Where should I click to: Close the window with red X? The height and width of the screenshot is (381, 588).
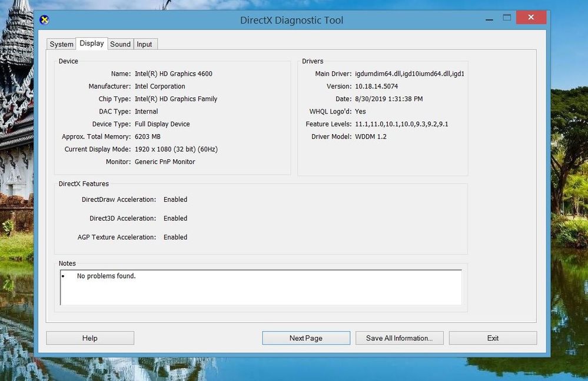coord(531,17)
